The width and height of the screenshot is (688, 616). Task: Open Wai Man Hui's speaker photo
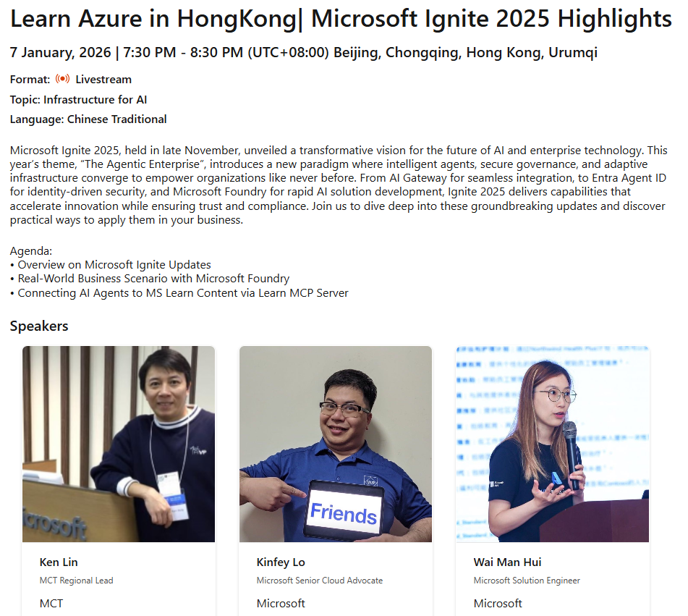pos(553,444)
